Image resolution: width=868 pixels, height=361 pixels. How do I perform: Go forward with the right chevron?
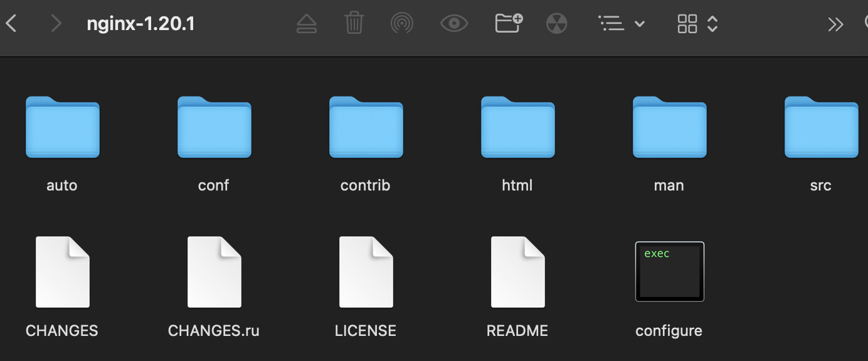tap(56, 24)
